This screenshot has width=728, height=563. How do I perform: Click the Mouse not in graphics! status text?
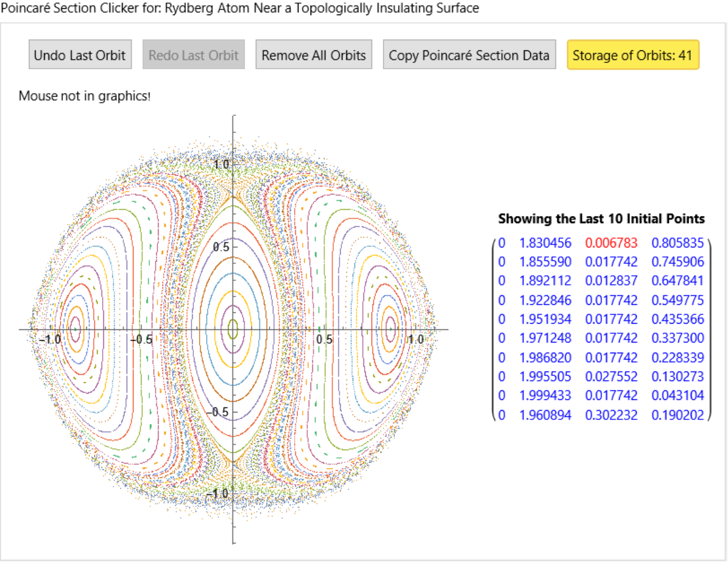84,96
